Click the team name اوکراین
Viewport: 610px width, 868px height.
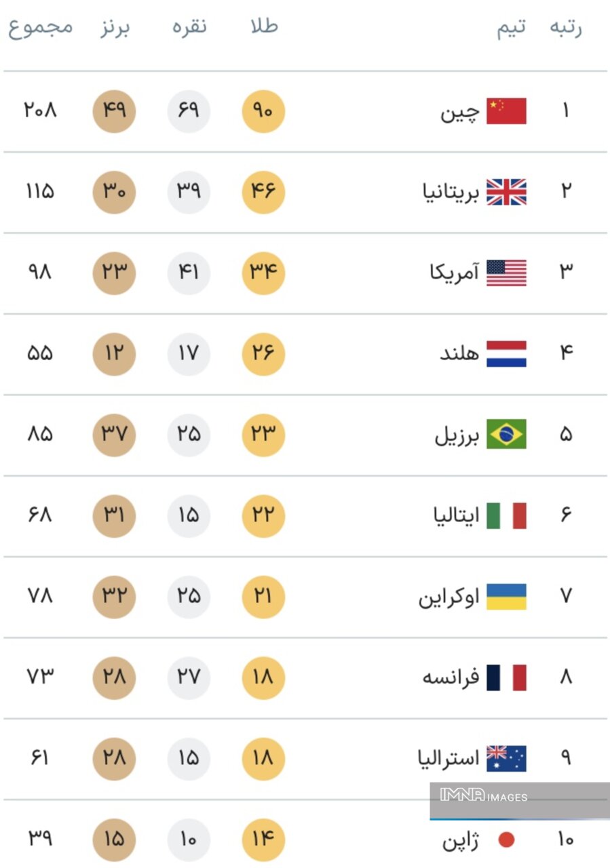(449, 597)
